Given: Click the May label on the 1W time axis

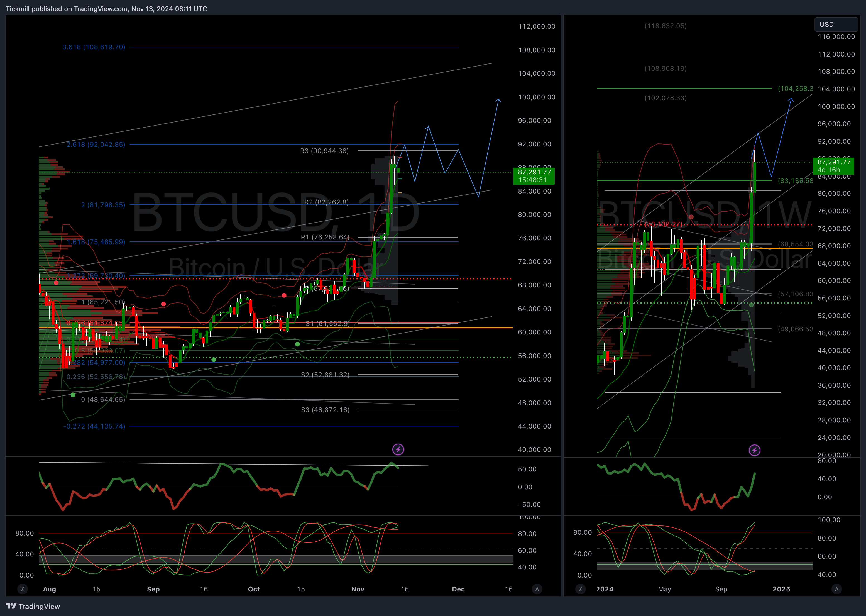Looking at the screenshot, I should point(665,589).
